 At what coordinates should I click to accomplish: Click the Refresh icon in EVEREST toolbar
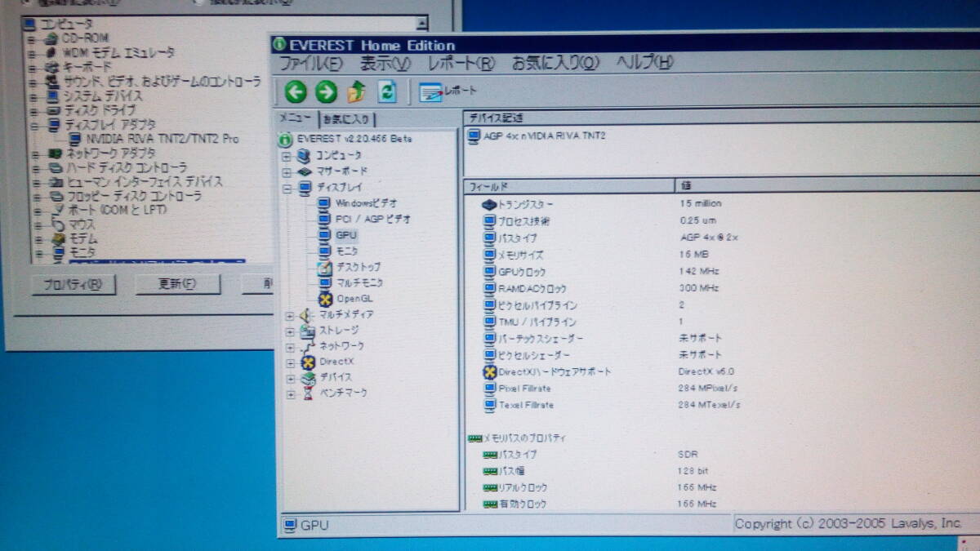(x=387, y=91)
